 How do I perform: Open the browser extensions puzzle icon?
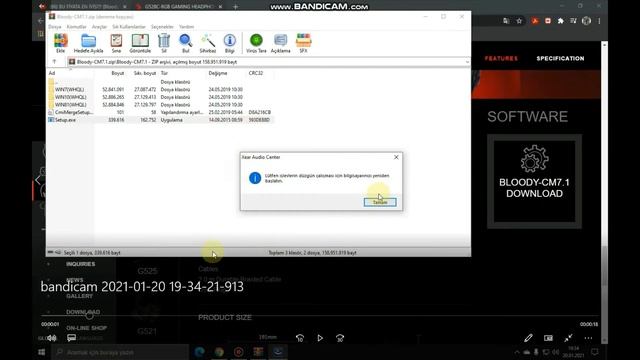pyautogui.click(x=560, y=21)
